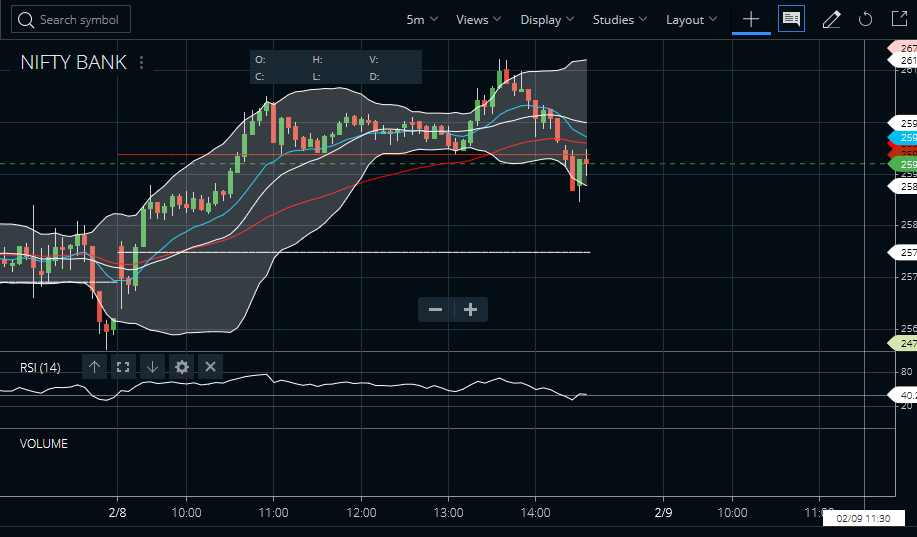917x537 pixels.
Task: Maximize the RSI panel with the focus icon
Action: coord(123,367)
